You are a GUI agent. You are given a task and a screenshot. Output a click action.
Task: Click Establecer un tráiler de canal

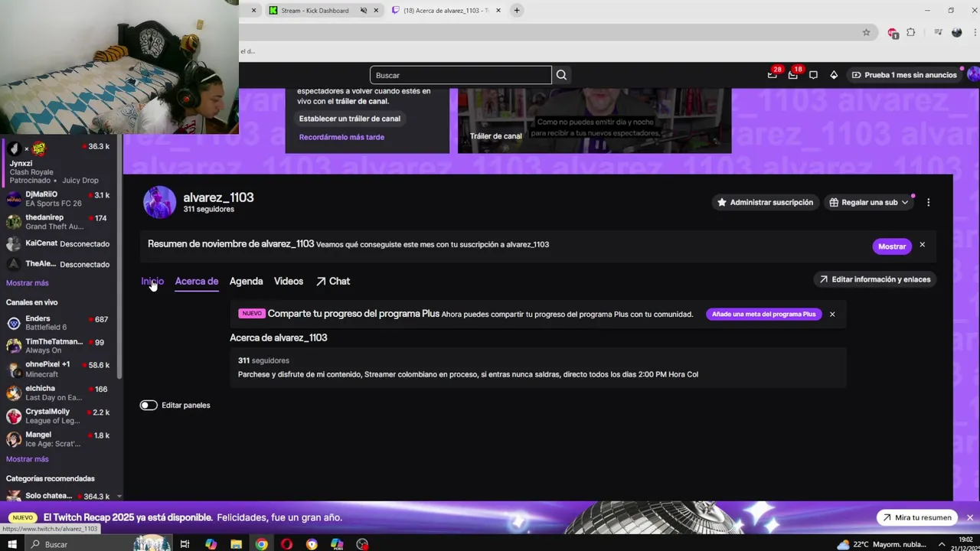tap(350, 119)
